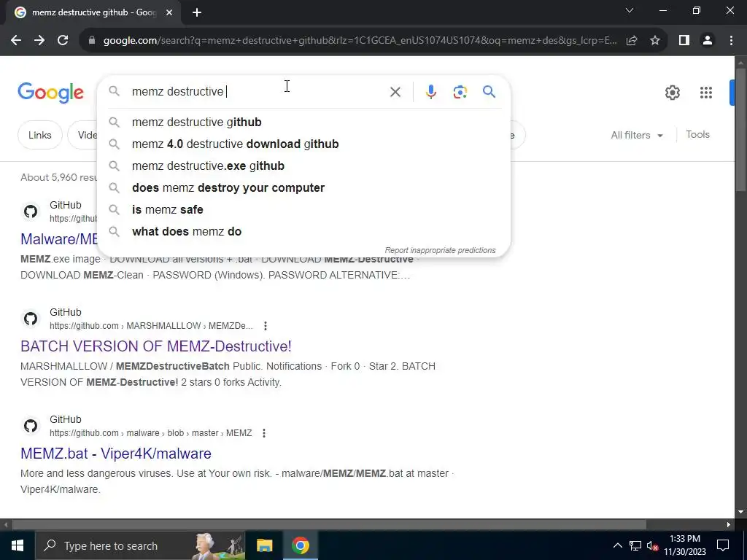Open Chrome side panel icon
Screen dimensions: 747x560
coord(684,41)
